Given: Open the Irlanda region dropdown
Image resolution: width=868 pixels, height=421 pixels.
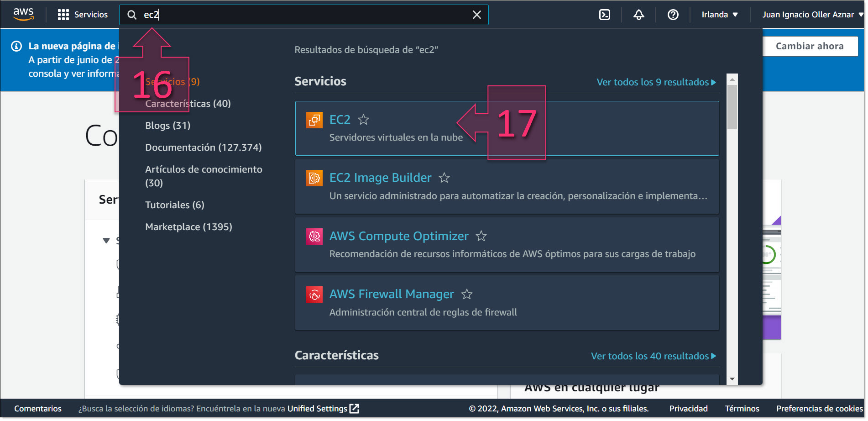Looking at the screenshot, I should click(x=720, y=14).
